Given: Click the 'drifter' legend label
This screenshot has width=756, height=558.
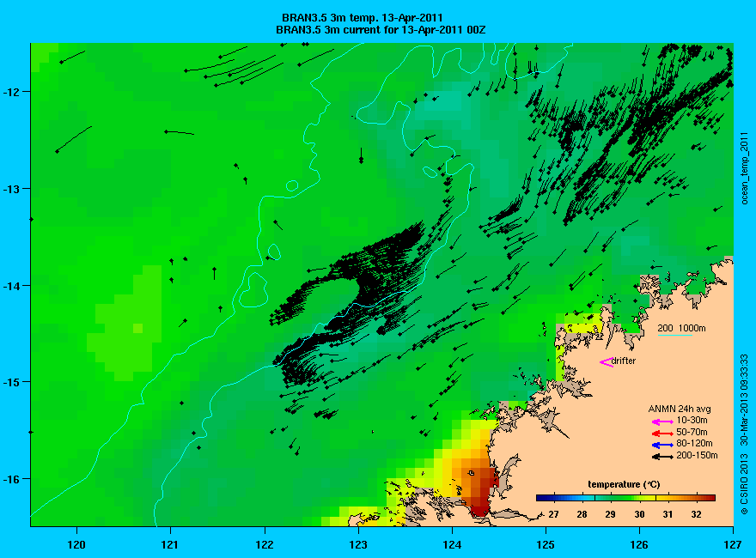Looking at the screenshot, I should [x=624, y=361].
